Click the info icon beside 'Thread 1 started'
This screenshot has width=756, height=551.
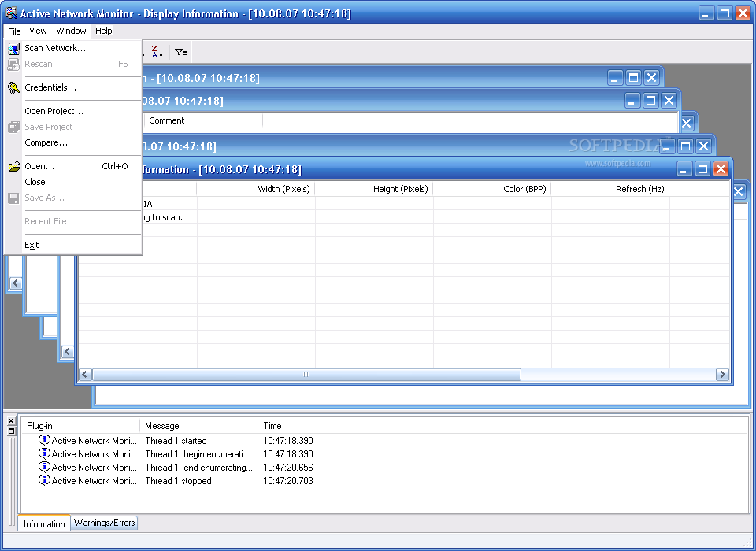pos(44,440)
